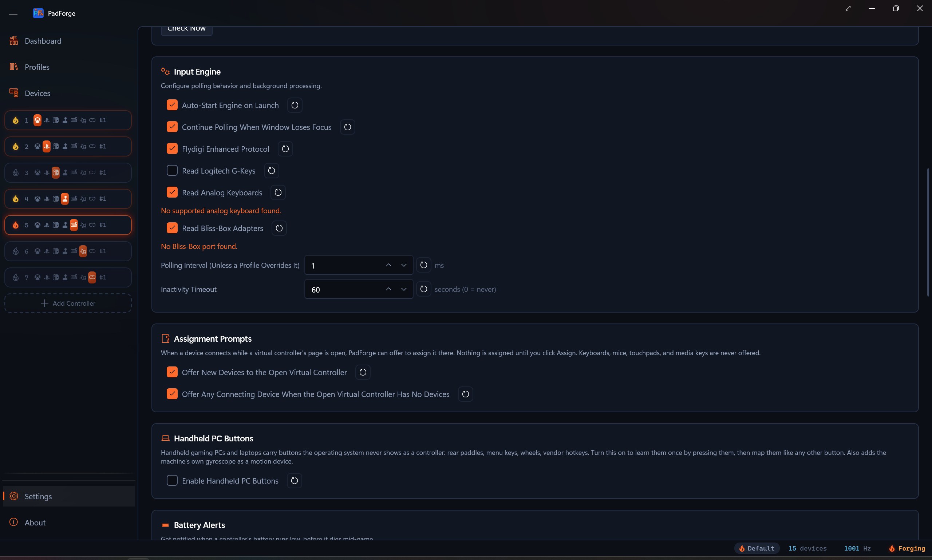Click the Add Controller button
The image size is (932, 560).
click(x=68, y=303)
